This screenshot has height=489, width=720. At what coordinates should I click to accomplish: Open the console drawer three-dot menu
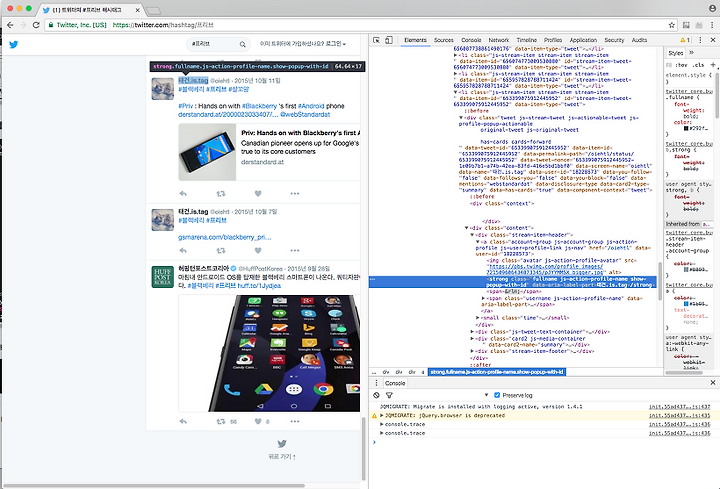click(x=377, y=383)
